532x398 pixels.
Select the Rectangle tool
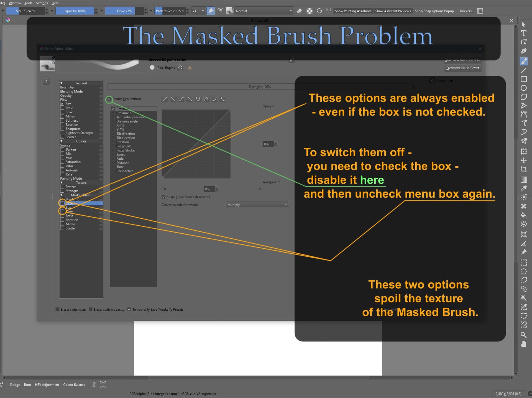pos(523,79)
